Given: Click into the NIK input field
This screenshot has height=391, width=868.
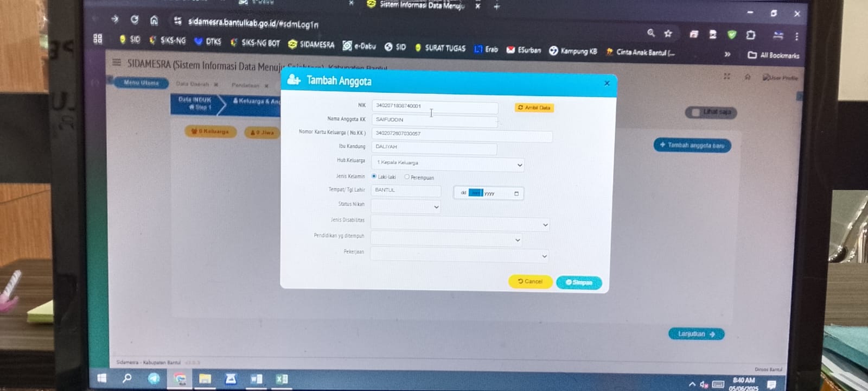Looking at the screenshot, I should click(435, 107).
